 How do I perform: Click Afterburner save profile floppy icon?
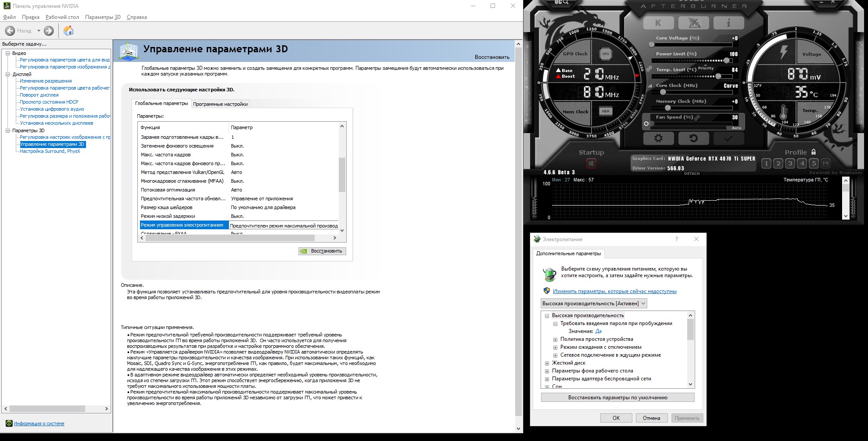825,163
